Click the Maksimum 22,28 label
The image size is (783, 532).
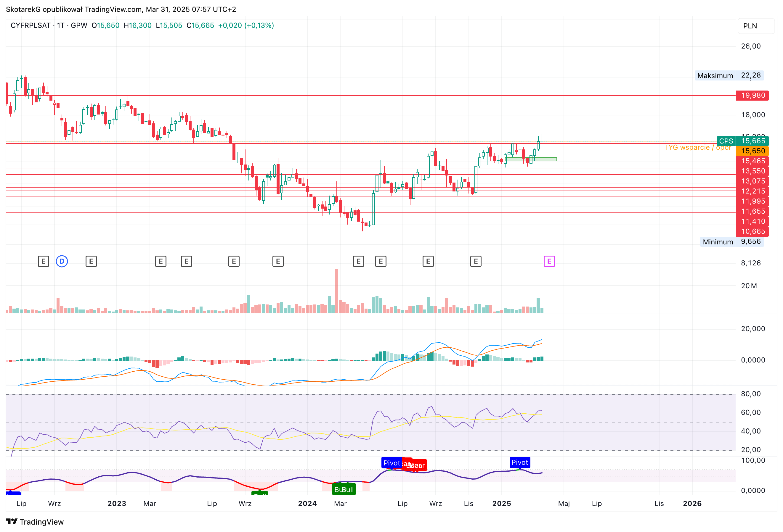point(729,75)
